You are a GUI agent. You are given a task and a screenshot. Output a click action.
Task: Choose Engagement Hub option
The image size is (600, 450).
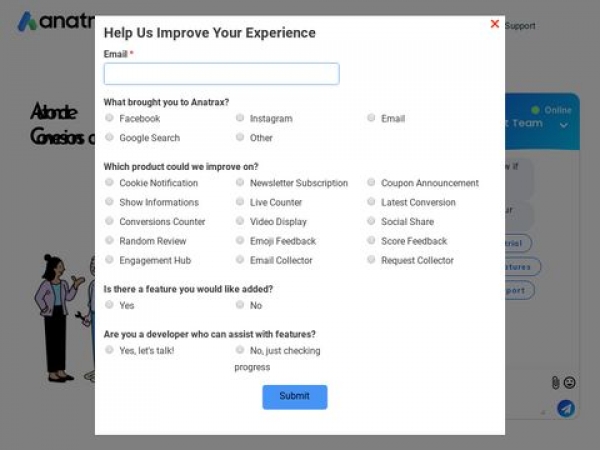point(109,260)
